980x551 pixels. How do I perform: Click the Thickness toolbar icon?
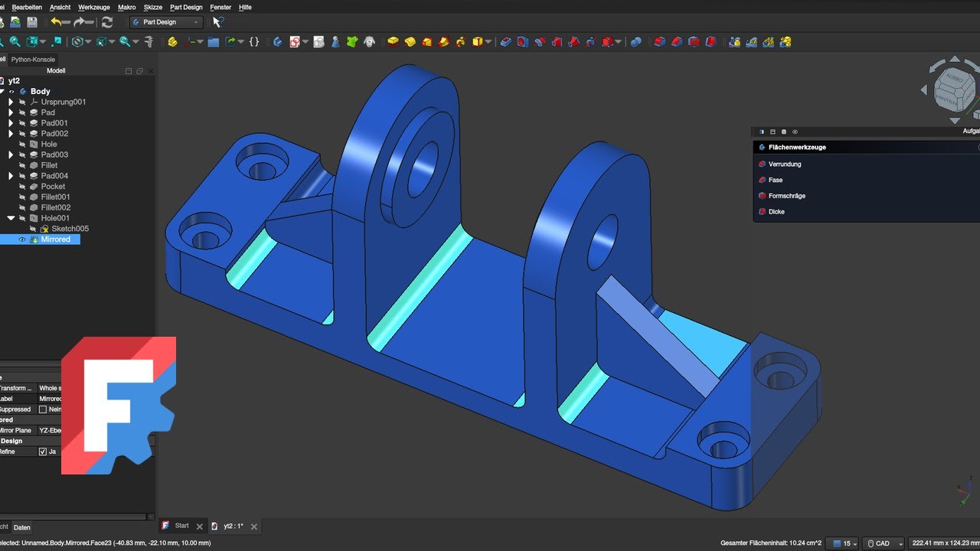pyautogui.click(x=710, y=42)
